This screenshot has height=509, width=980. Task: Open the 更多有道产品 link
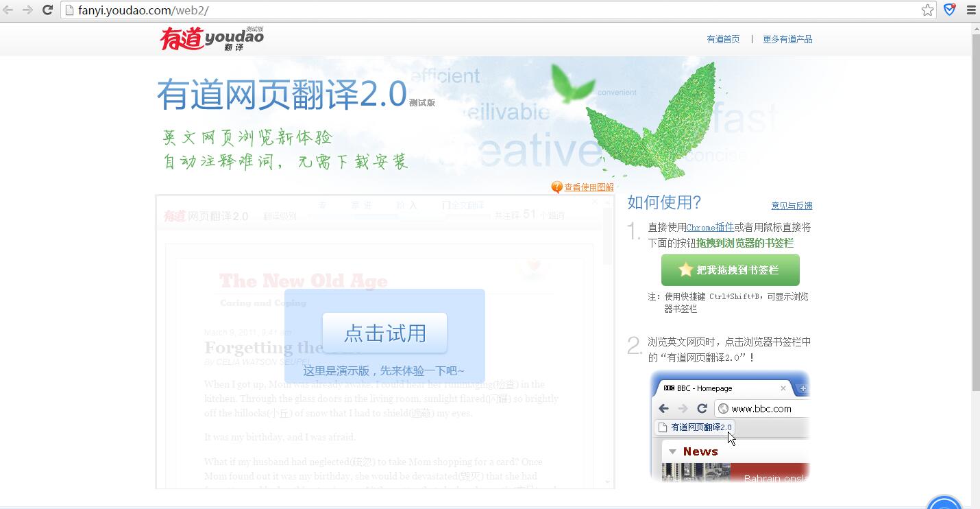pos(787,39)
